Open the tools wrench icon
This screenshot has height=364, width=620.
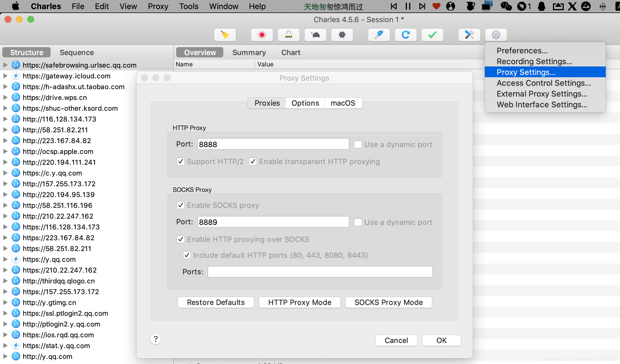(469, 35)
